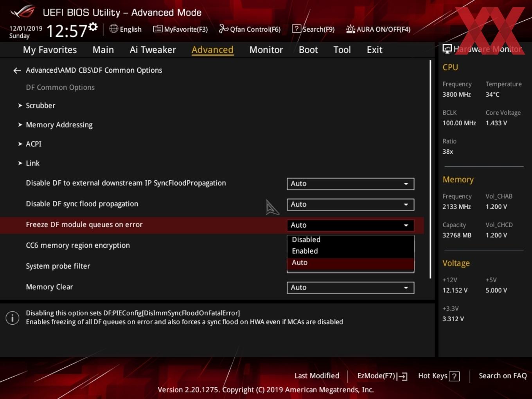
Task: Open Disable DF sync flood propagation dropdown
Action: (x=350, y=204)
